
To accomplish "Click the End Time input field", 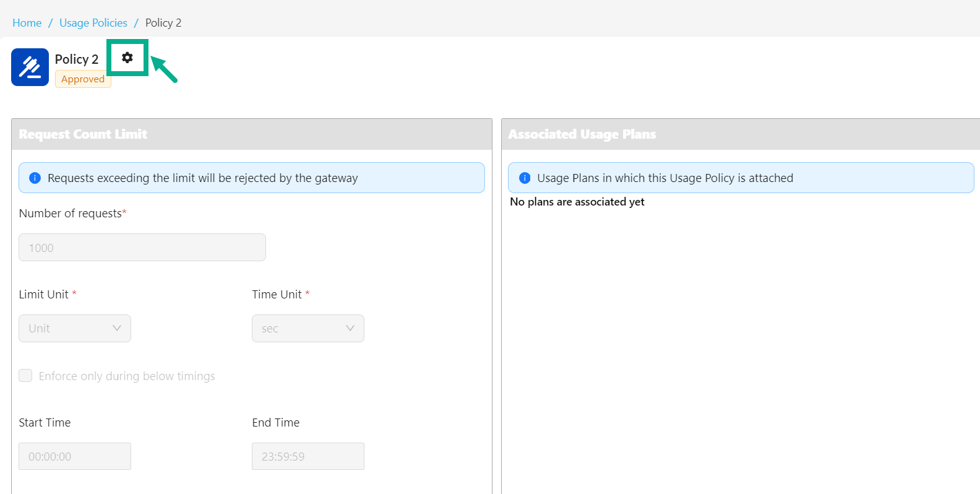I will (308, 456).
